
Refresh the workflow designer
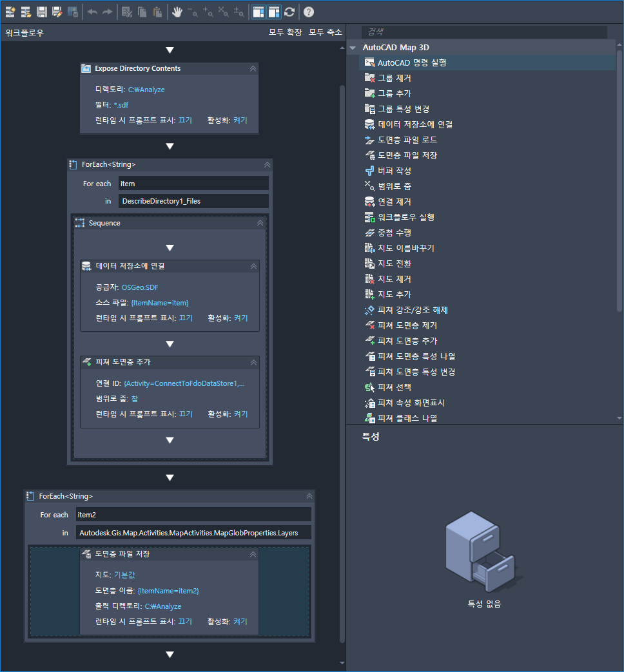point(289,12)
